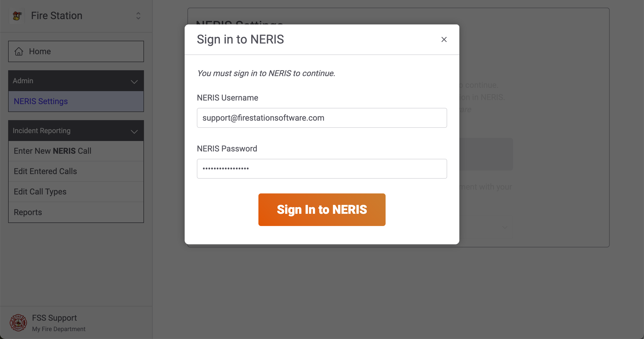Open the Reports menu item
The image size is (644, 339).
pos(28,212)
